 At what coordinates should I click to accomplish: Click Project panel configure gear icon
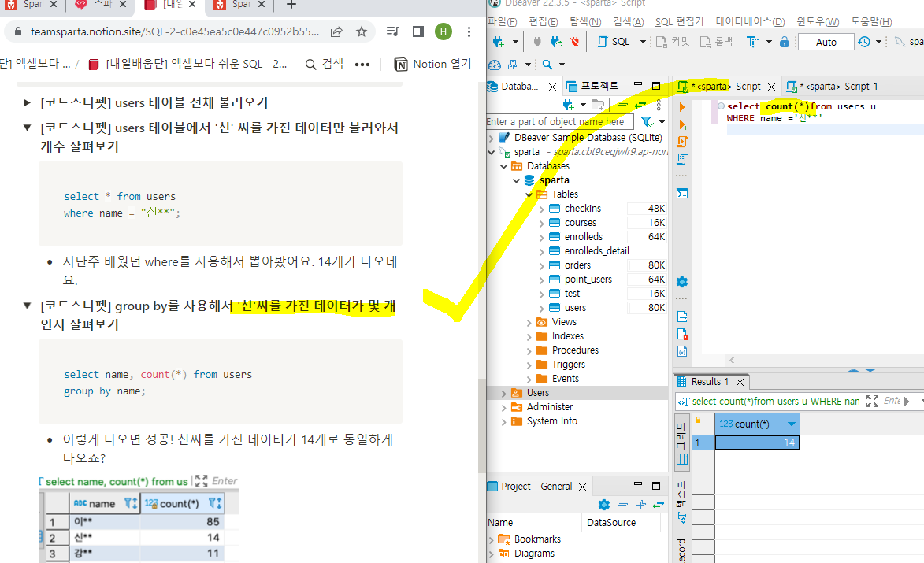click(604, 505)
